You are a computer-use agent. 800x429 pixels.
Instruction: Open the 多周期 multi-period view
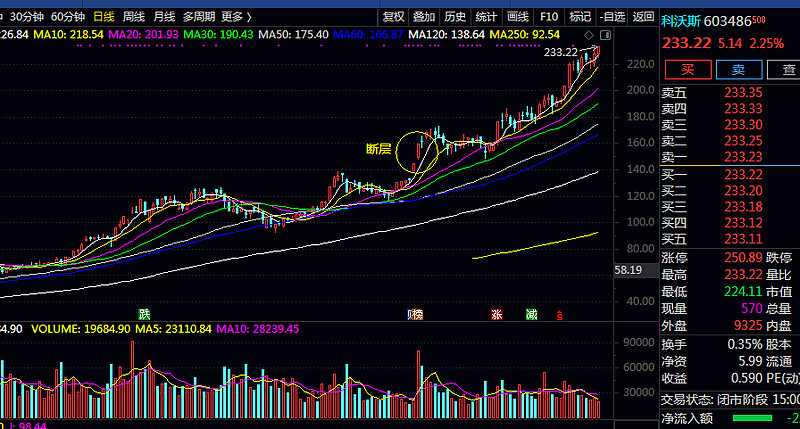tap(199, 17)
